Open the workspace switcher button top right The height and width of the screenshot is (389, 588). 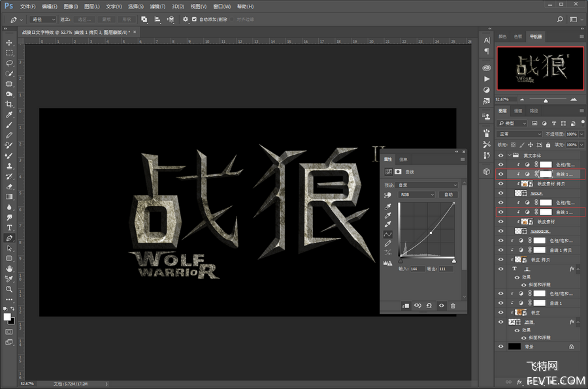574,19
